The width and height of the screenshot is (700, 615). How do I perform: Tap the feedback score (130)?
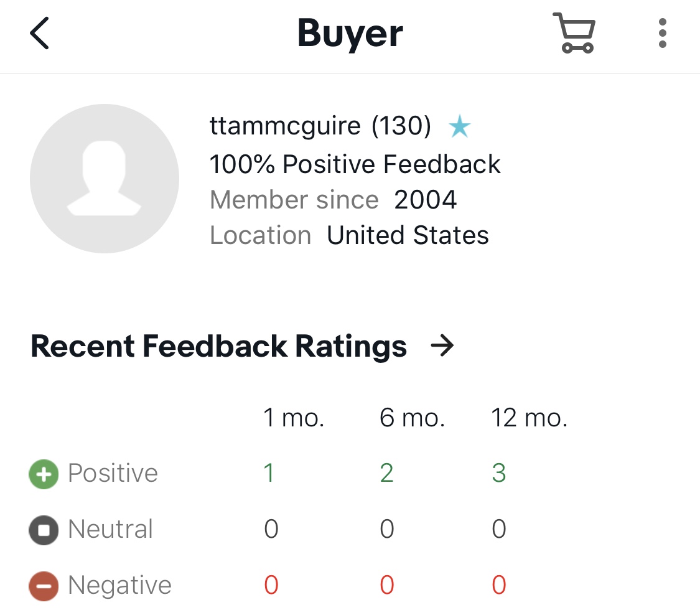coord(401,126)
